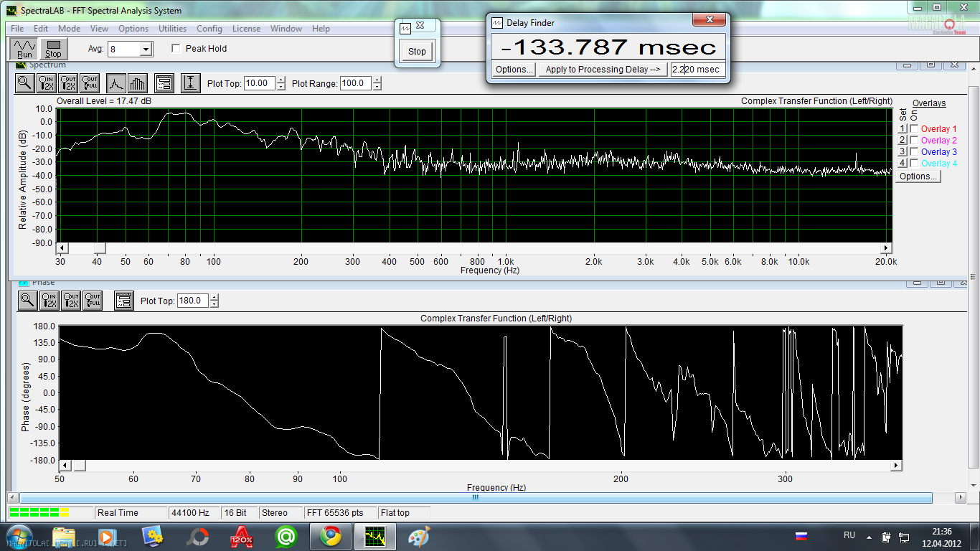Click overlay Set button 3
Viewport: 980px width, 551px height.
(903, 152)
